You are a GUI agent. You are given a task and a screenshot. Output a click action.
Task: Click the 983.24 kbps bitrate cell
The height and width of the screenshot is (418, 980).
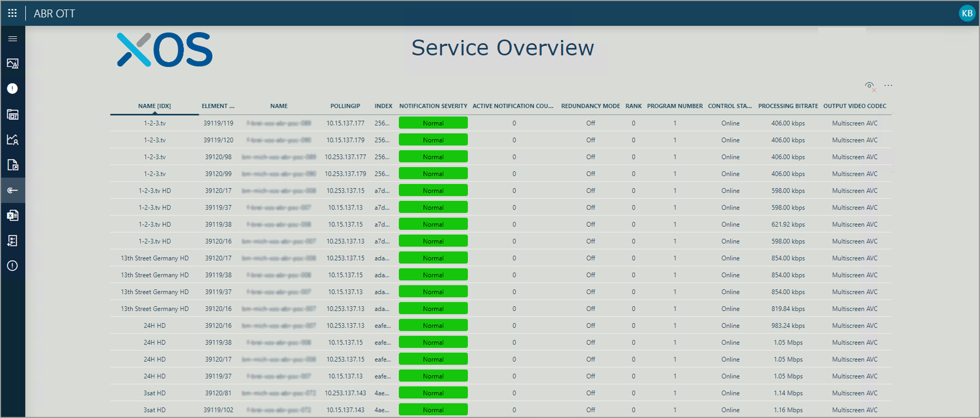click(788, 326)
